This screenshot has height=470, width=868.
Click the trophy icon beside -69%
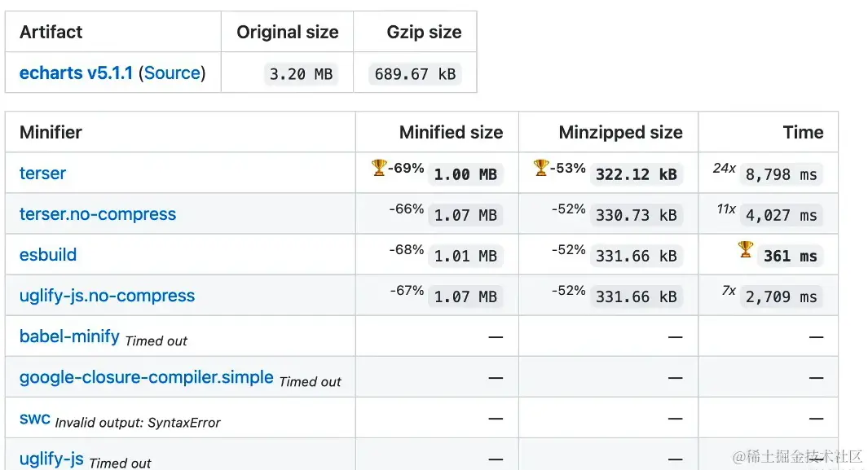point(379,168)
